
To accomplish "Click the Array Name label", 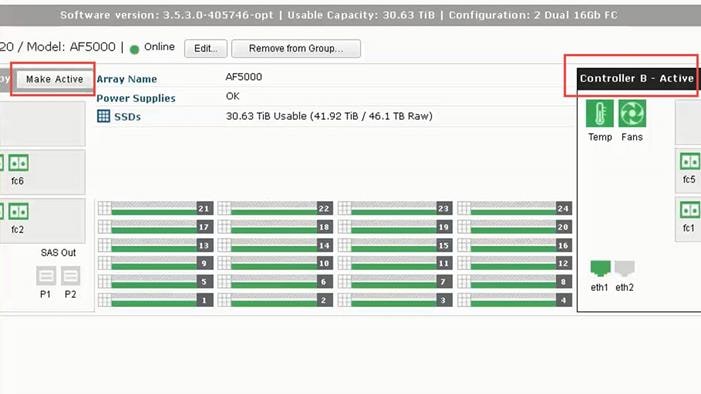I will (127, 79).
